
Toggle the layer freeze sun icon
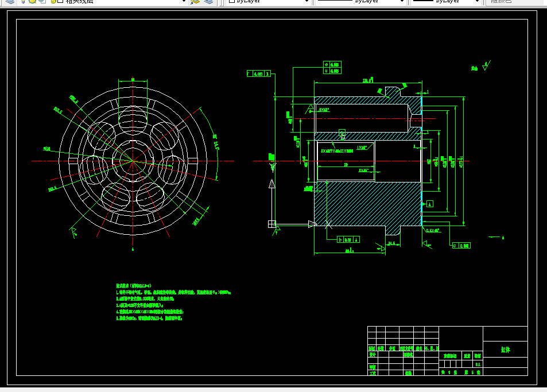pos(33,1)
